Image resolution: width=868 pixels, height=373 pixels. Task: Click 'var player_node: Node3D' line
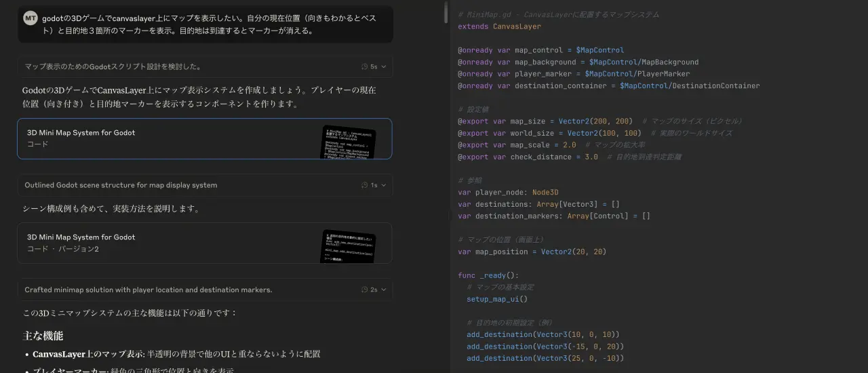(508, 192)
